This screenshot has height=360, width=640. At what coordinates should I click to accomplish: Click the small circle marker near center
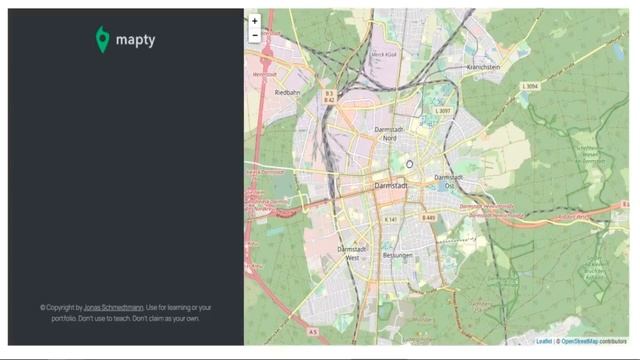coord(409,164)
